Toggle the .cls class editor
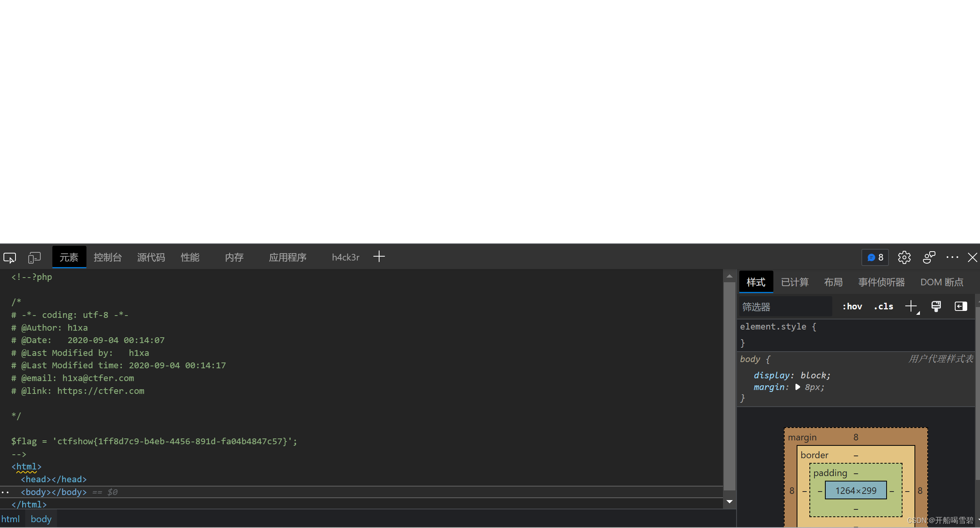 pyautogui.click(x=883, y=306)
